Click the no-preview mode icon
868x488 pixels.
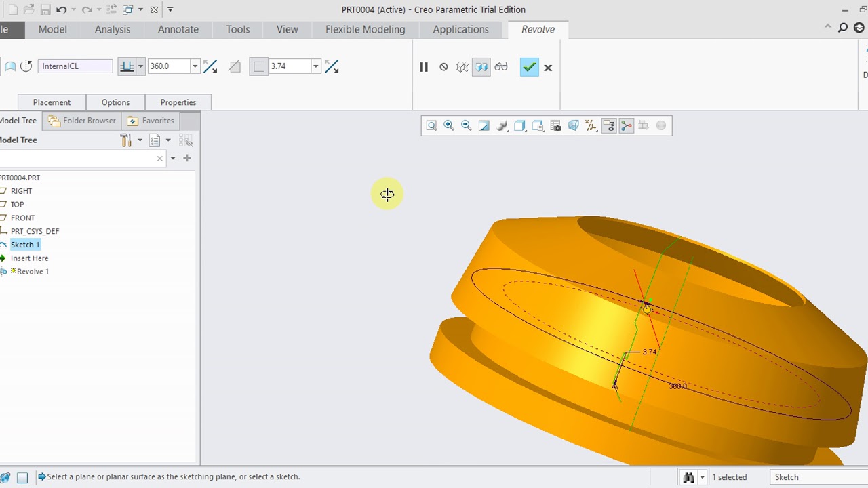443,67
